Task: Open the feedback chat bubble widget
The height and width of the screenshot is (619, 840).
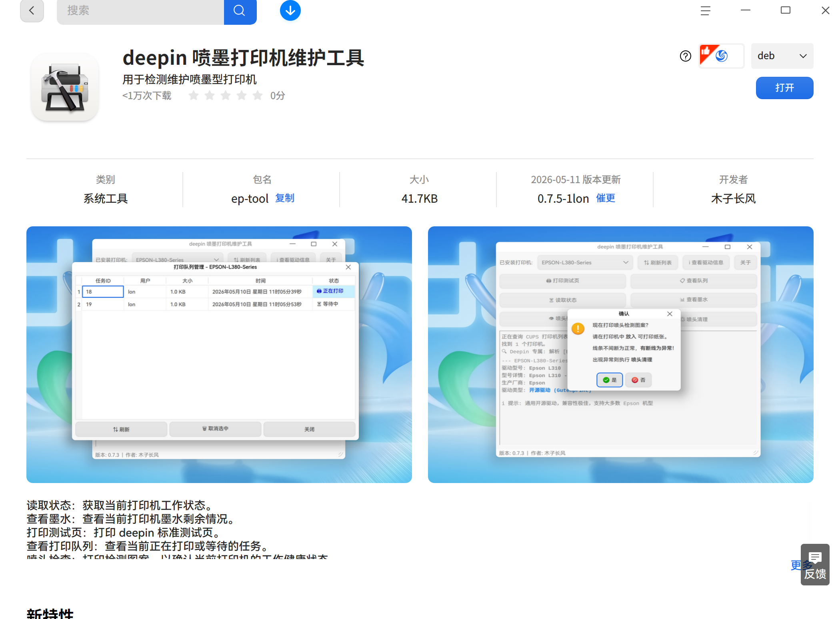Action: (815, 565)
